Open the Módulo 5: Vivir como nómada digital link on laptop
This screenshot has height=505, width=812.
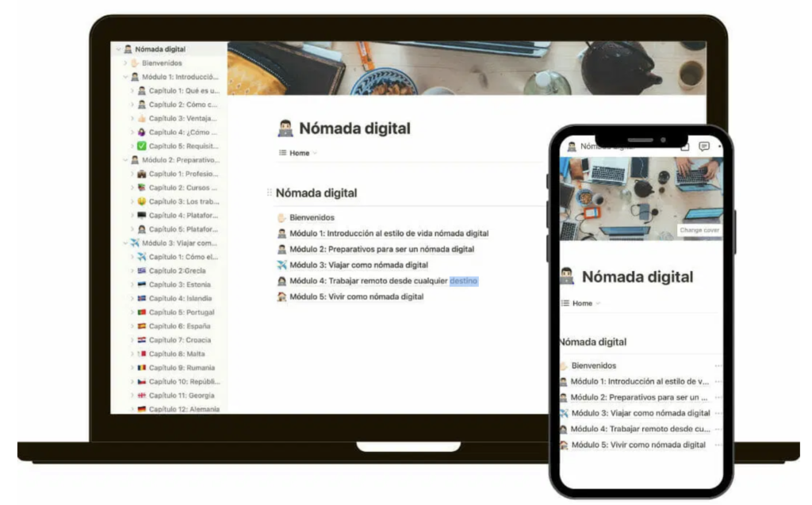[356, 296]
